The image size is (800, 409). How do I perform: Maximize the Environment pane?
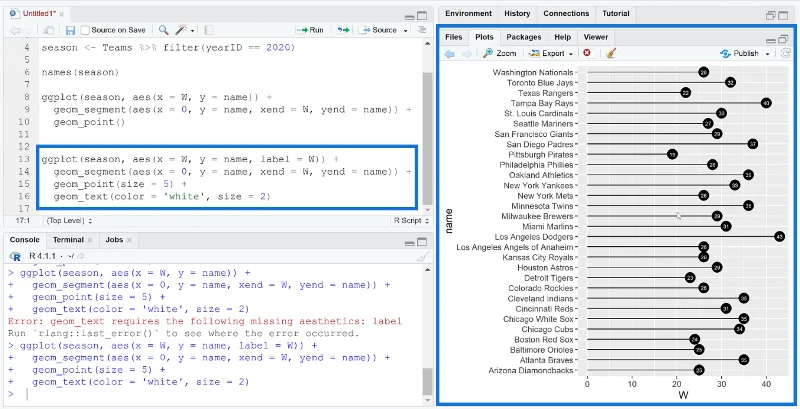pos(784,16)
